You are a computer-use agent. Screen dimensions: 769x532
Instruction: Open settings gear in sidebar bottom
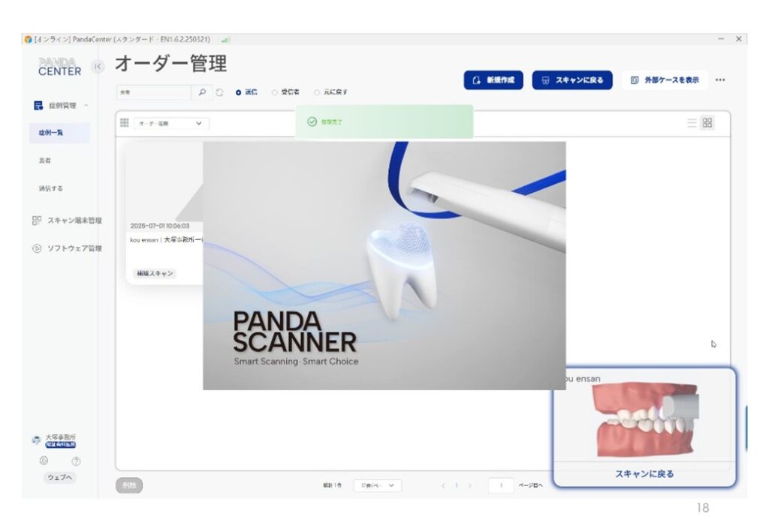44,461
